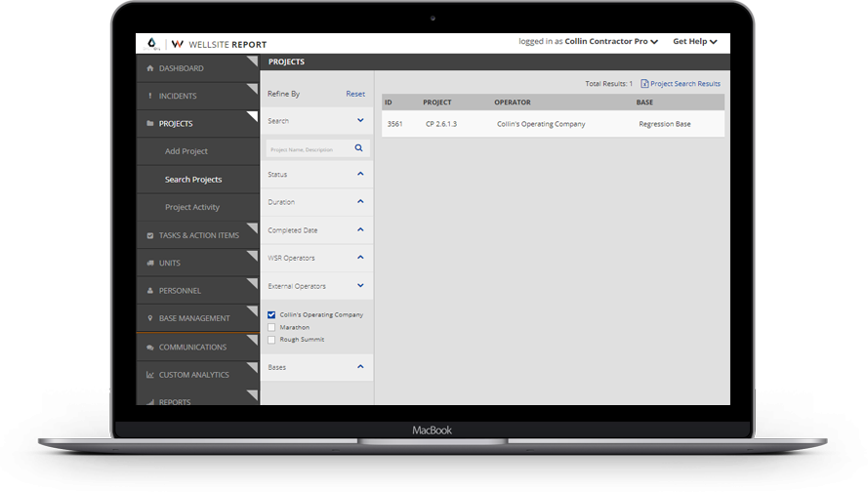Screen dimensions: 868x492
Task: Click the Tasks & Action Items check icon
Action: (150, 235)
